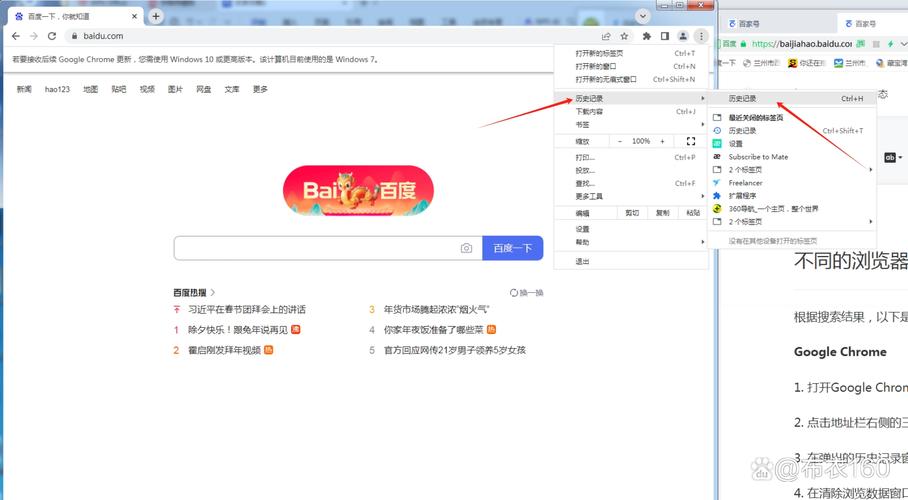
Task: Click 藏宝湾 bookmark in background browser
Action: point(892,63)
